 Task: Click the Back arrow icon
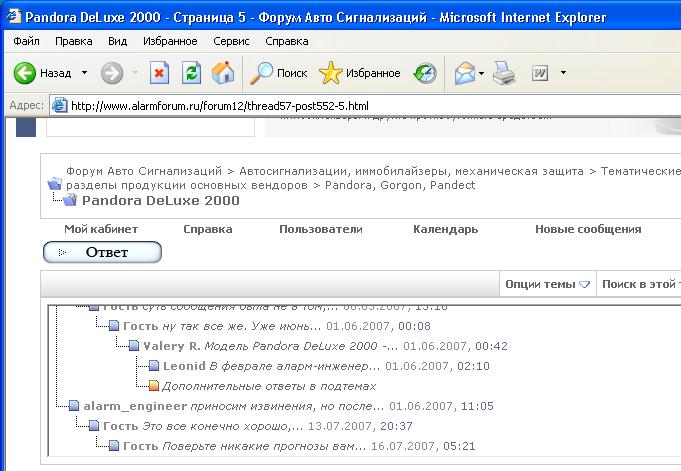point(25,73)
